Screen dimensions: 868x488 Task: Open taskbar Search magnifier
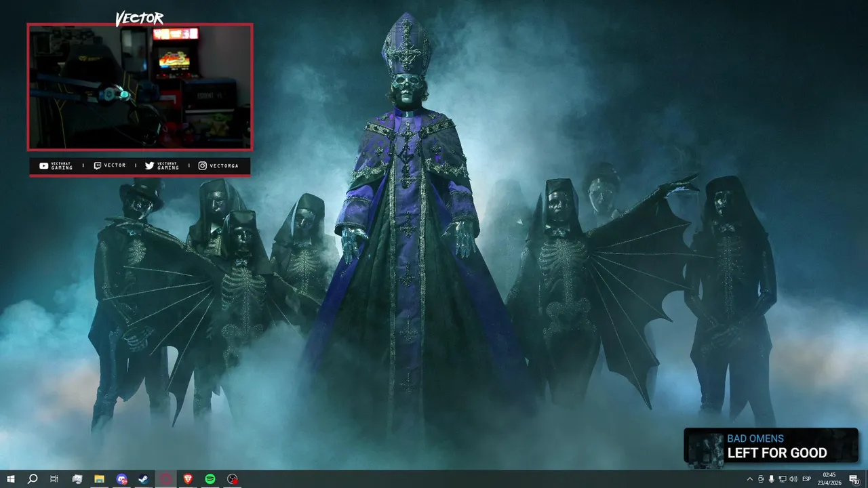32,479
